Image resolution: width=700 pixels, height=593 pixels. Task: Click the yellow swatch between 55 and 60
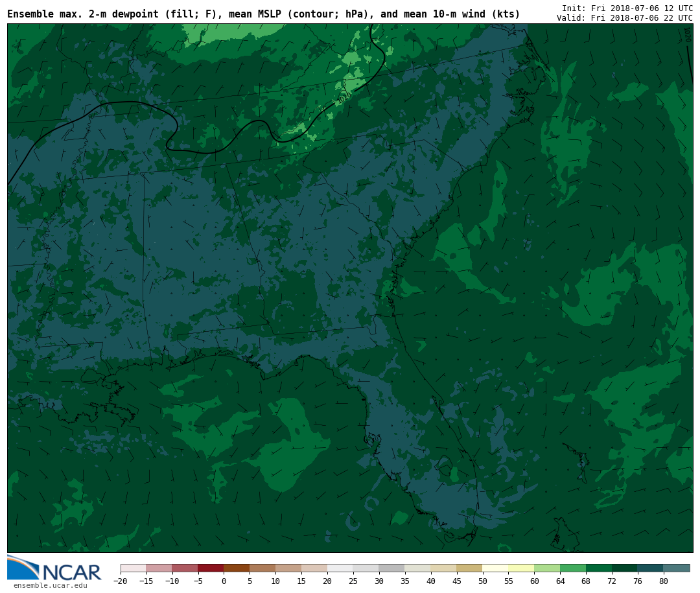[521, 568]
